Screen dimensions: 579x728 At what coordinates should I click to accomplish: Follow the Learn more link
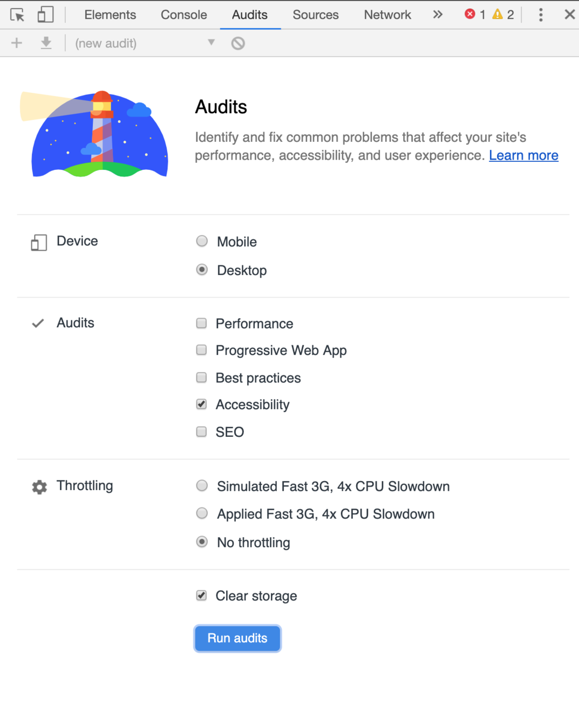[523, 156]
